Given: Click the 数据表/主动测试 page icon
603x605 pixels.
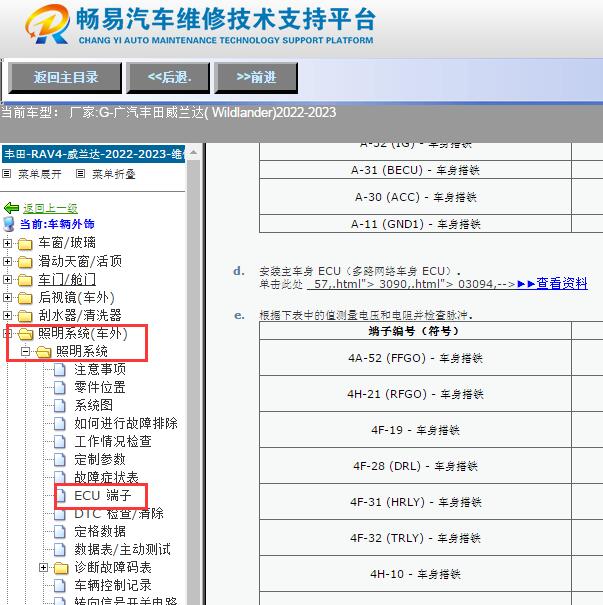Looking at the screenshot, I should pos(60,549).
